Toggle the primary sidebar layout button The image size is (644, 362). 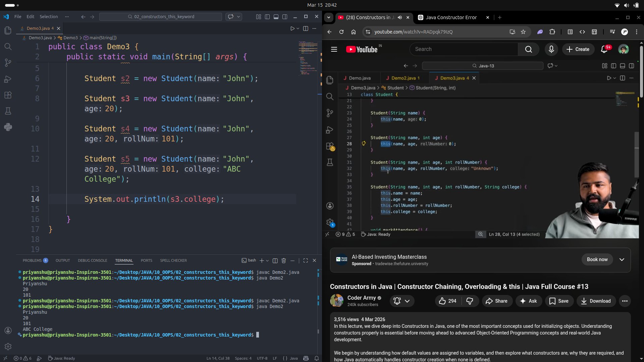(x=267, y=17)
